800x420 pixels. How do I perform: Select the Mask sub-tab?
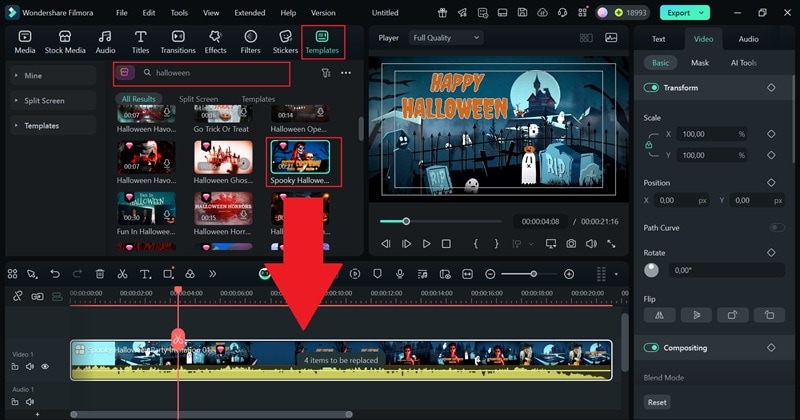[x=699, y=63]
